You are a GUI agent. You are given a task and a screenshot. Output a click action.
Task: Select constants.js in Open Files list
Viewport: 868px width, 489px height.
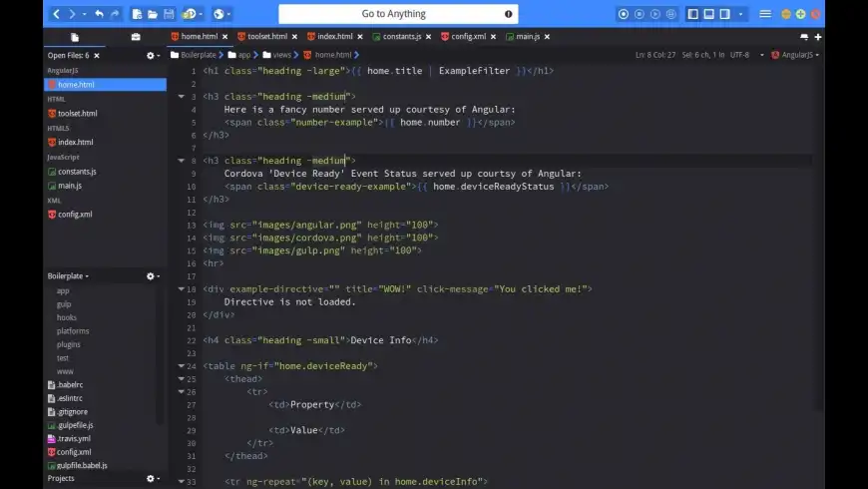pyautogui.click(x=77, y=172)
